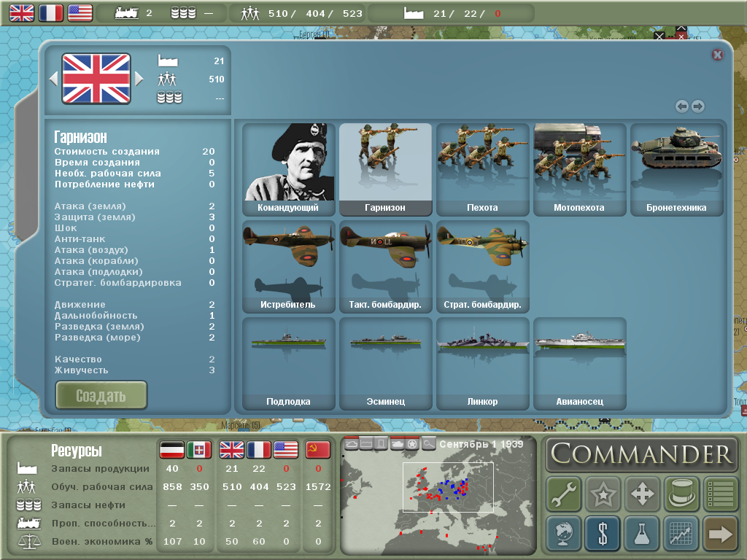Viewport: 747px width, 560px height.
Task: Go to next unit page arrow
Action: tap(698, 106)
